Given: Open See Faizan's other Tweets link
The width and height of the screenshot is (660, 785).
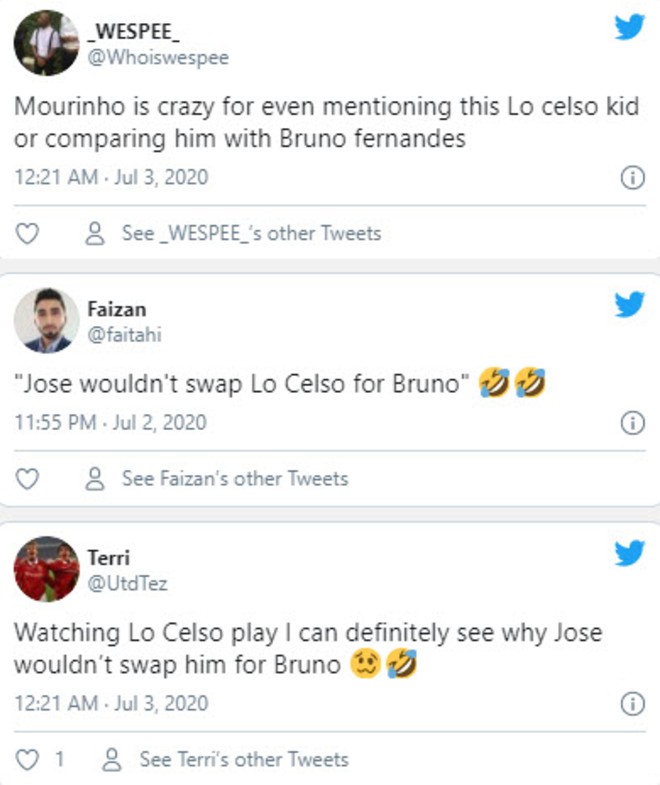Looking at the screenshot, I should pos(218,479).
